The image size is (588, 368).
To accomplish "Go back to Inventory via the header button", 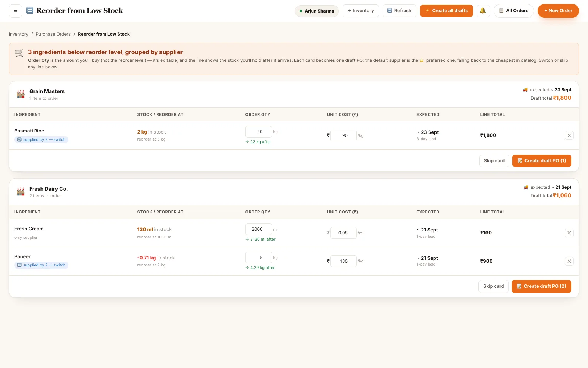I will pyautogui.click(x=361, y=11).
